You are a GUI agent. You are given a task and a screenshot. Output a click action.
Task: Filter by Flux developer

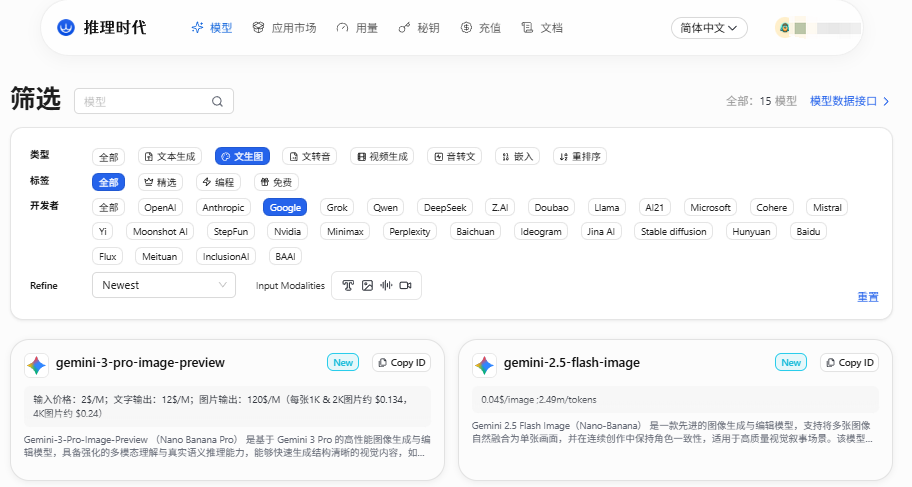pyautogui.click(x=108, y=257)
